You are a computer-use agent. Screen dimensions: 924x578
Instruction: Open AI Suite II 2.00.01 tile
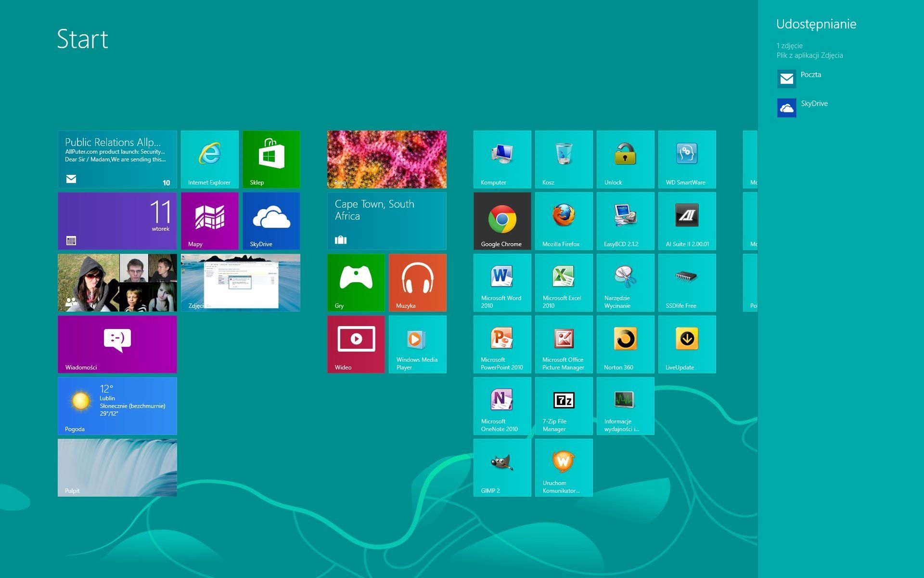click(687, 221)
